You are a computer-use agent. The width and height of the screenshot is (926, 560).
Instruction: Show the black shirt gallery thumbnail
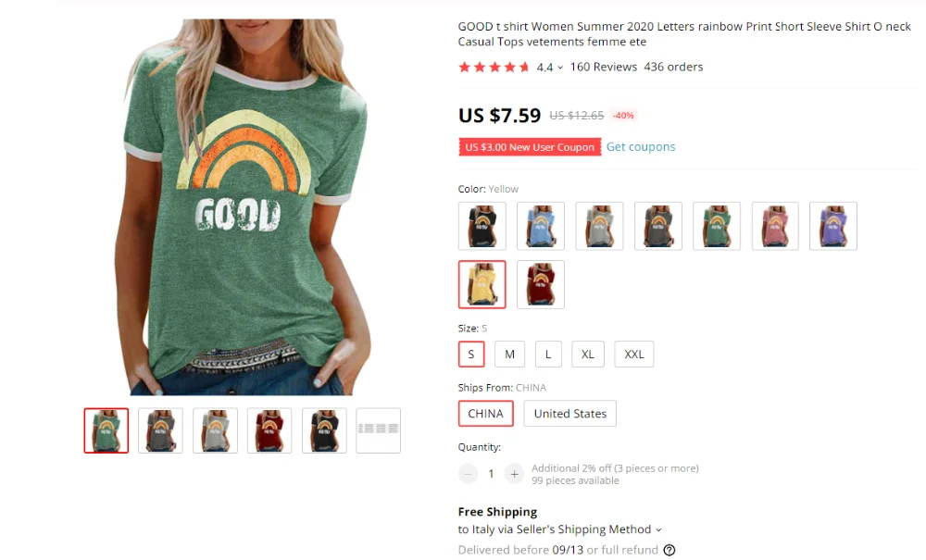(x=324, y=430)
